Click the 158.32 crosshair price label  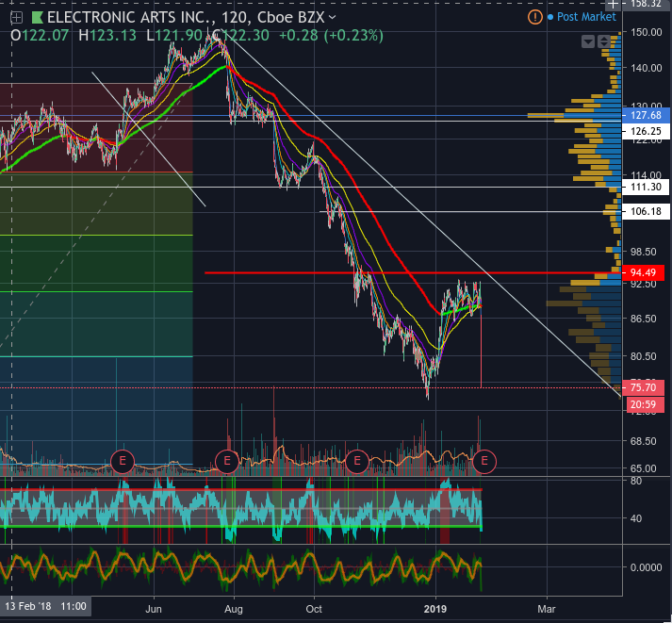tap(647, 4)
